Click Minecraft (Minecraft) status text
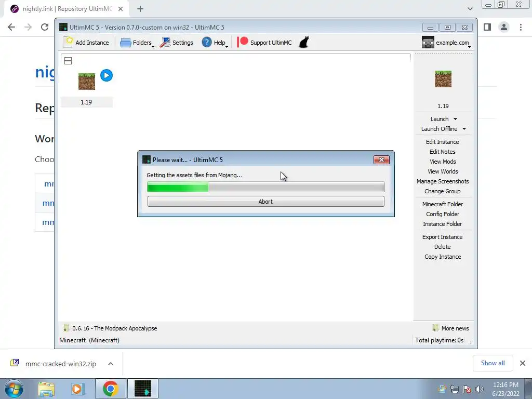Screen dimensions: 532x399 [89, 340]
